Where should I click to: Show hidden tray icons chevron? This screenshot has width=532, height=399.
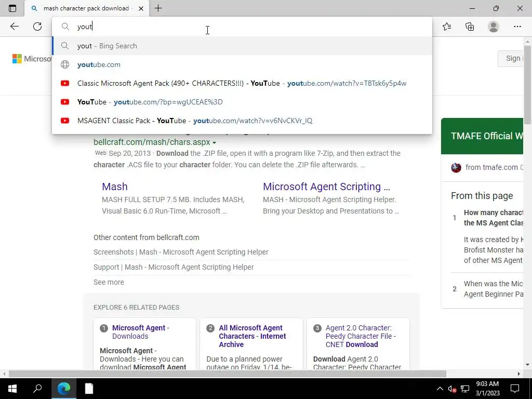[440, 389]
